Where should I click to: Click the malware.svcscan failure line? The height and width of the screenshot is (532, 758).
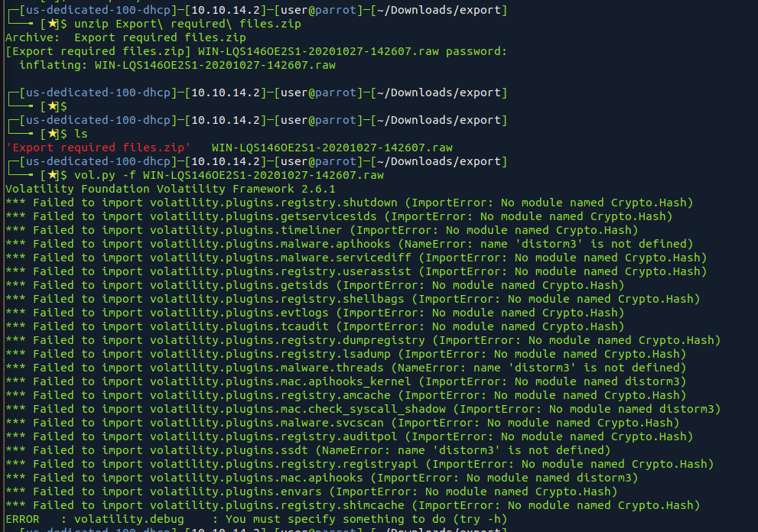342,423
